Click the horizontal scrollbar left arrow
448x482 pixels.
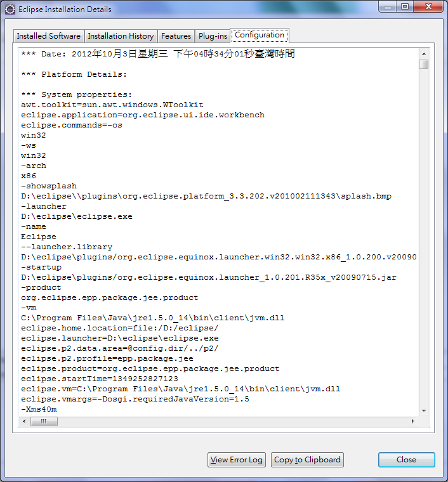click(x=24, y=422)
